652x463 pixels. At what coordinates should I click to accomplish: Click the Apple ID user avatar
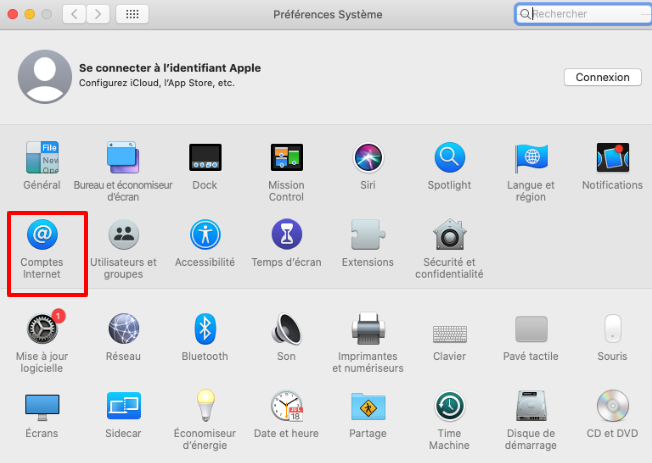[45, 77]
